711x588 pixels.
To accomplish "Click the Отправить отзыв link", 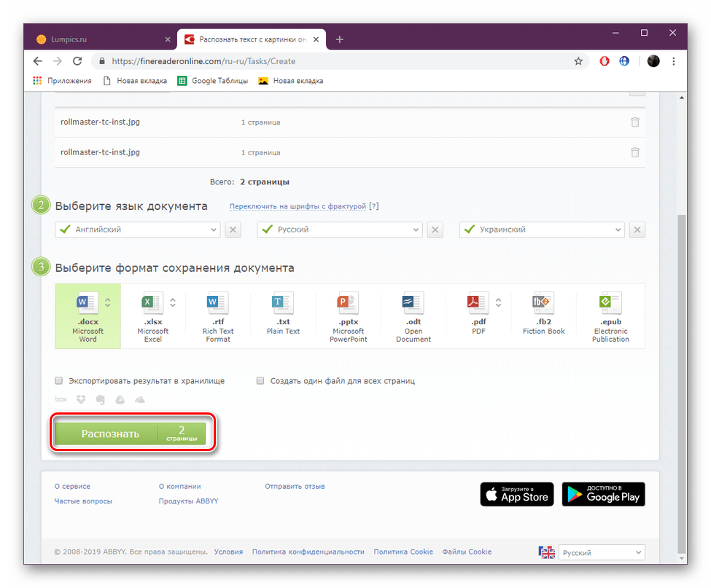I will [295, 486].
